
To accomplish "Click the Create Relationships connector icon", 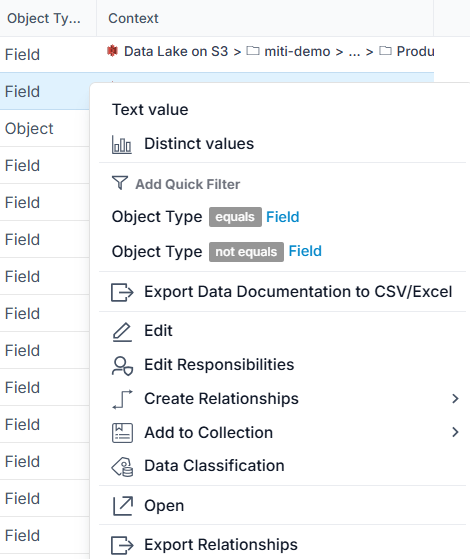I will 122,399.
